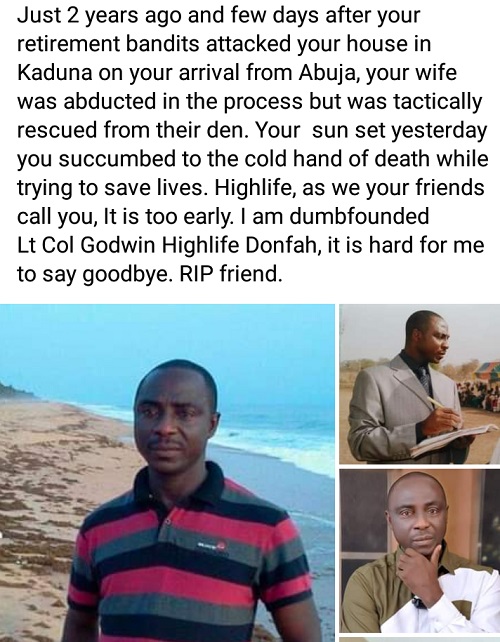Open the grey suit photo thumbnail
This screenshot has height=642, width=500.
coord(420,384)
